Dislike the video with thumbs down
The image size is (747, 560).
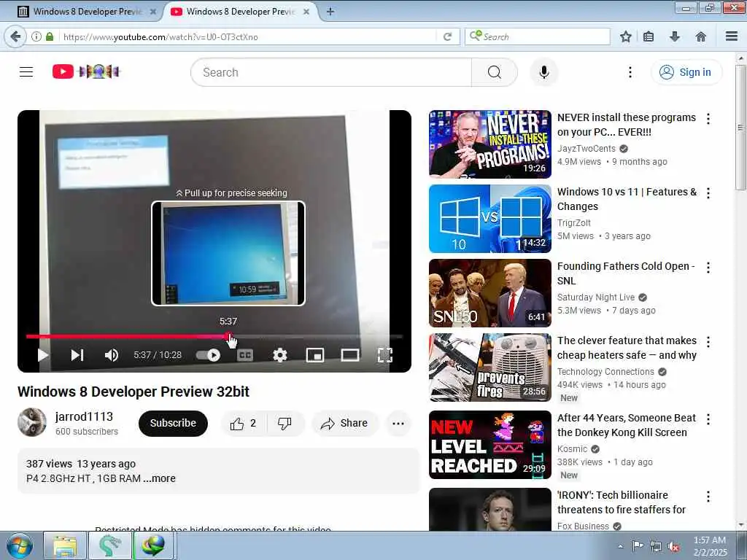coord(285,424)
